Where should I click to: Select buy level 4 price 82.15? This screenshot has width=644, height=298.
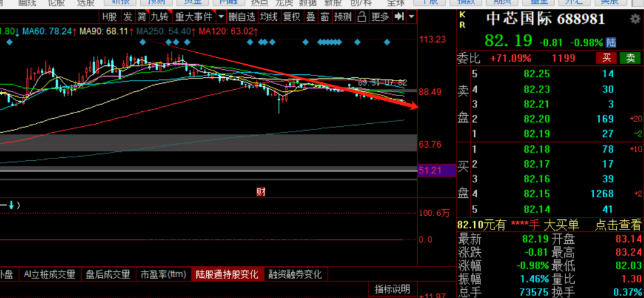pyautogui.click(x=536, y=194)
